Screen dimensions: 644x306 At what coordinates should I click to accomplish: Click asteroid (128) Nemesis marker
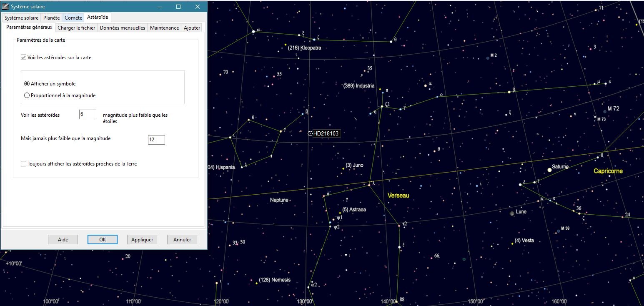coord(256,283)
